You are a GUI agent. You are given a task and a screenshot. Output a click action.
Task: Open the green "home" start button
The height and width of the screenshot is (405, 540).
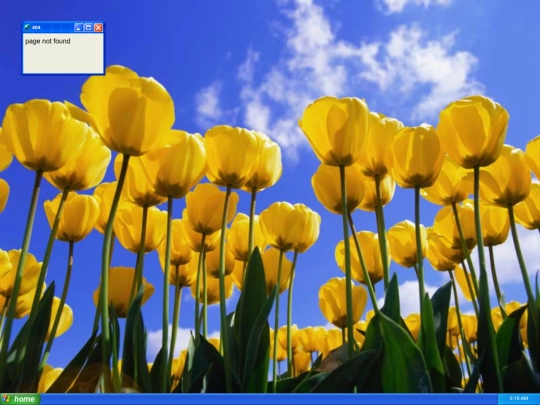click(x=20, y=399)
